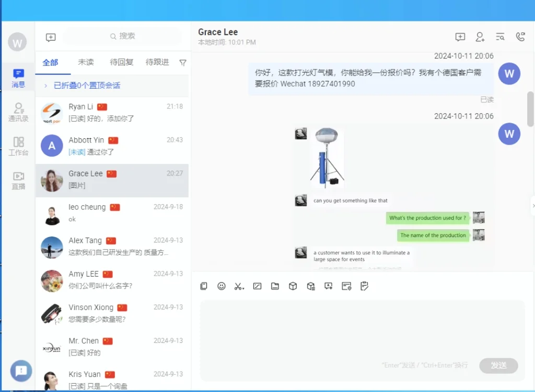535x392 pixels.
Task: Click the note with pen icon in toolbar
Action: [364, 286]
